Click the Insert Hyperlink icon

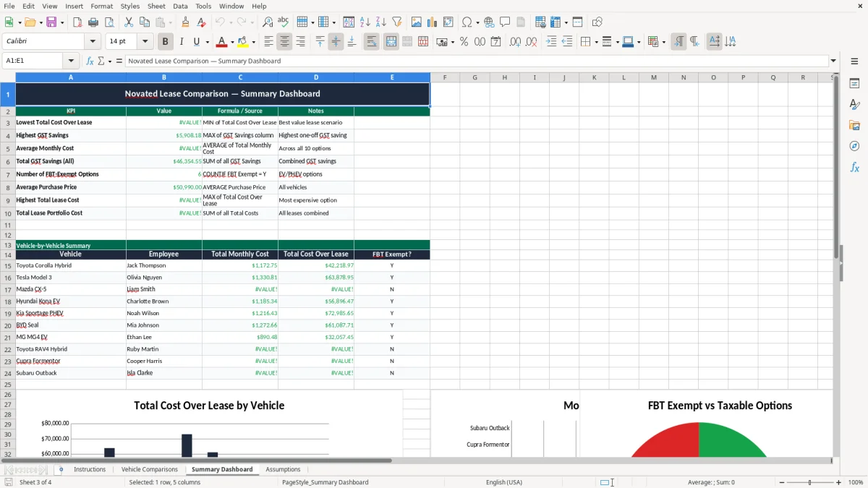[x=489, y=22]
